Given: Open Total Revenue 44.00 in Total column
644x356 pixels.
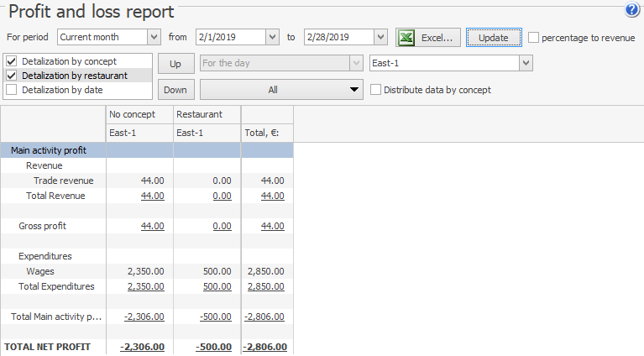Looking at the screenshot, I should click(x=272, y=196).
